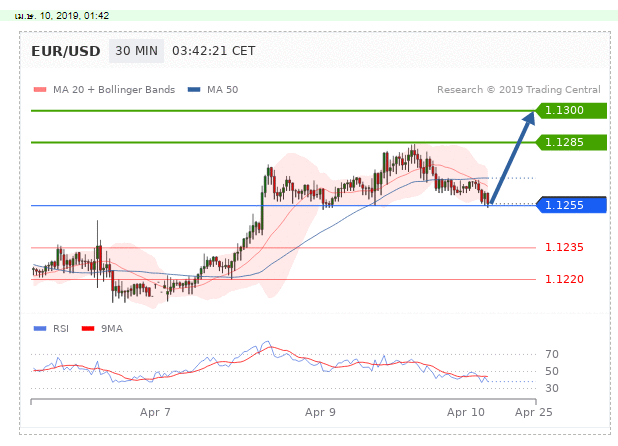This screenshot has height=446, width=618.
Task: Click the 9MA legend color marker
Action: pyautogui.click(x=88, y=329)
